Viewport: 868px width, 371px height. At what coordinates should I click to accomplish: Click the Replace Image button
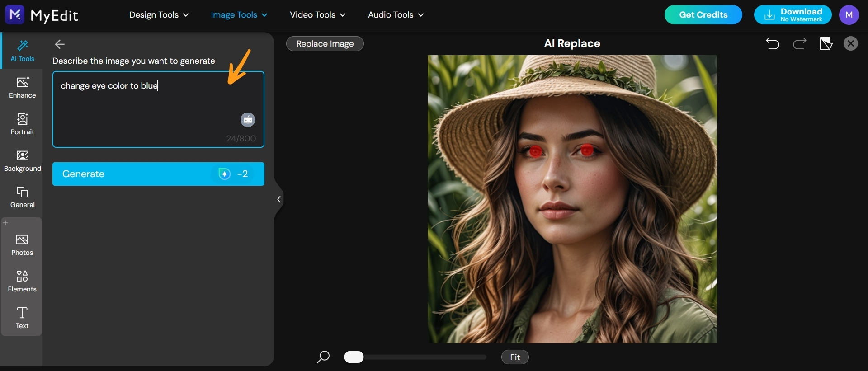coord(325,44)
